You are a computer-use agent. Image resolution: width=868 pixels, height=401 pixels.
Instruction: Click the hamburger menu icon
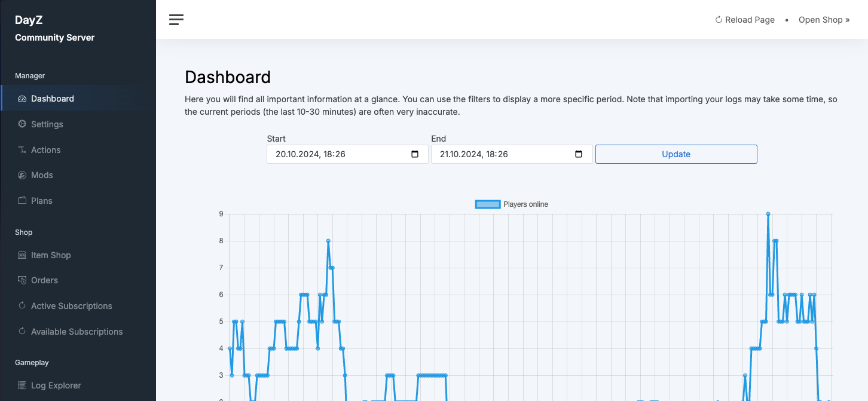176,20
